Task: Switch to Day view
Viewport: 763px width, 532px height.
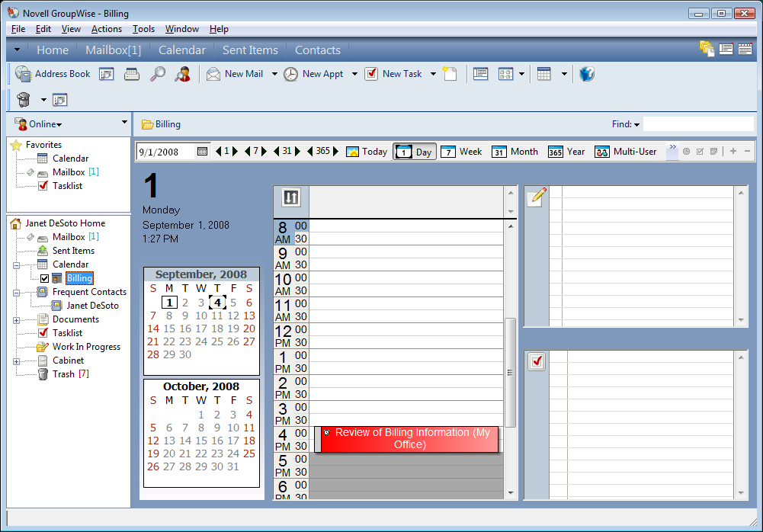Action: click(415, 152)
